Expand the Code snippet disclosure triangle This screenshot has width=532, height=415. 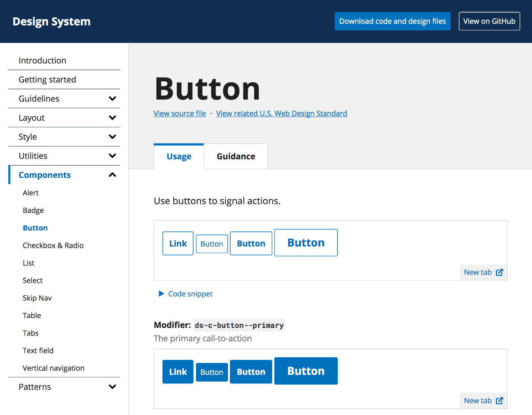(161, 294)
